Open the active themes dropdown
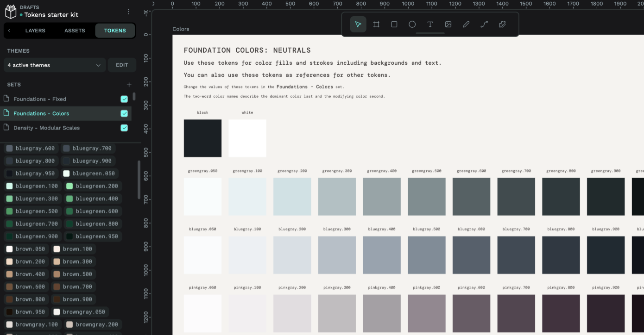 pyautogui.click(x=55, y=65)
